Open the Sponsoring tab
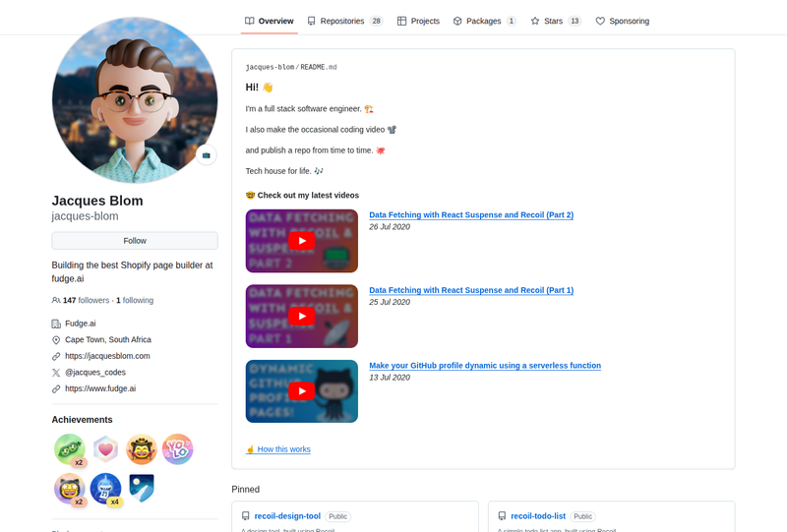787x532 pixels. click(623, 21)
